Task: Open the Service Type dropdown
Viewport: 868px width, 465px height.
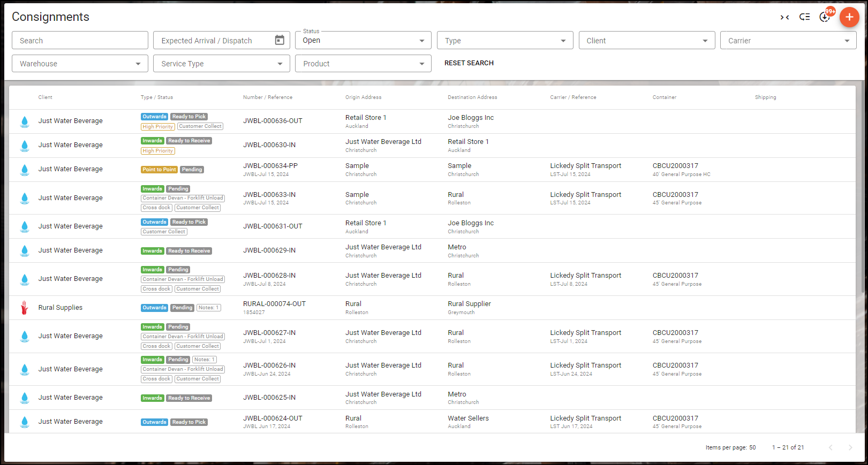Action: 221,64
